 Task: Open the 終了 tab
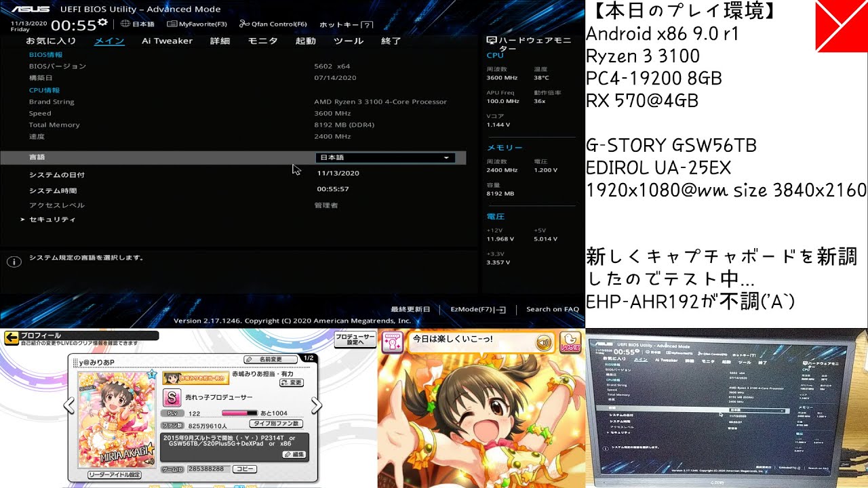click(391, 41)
